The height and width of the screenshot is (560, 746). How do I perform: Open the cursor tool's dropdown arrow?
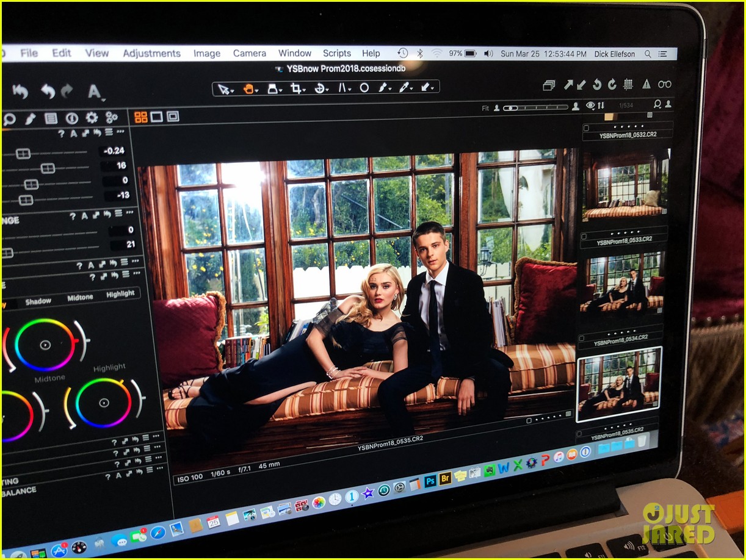232,92
